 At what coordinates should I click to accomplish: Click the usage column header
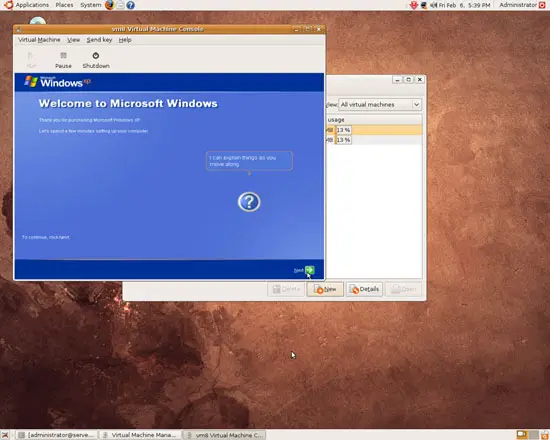374,120
